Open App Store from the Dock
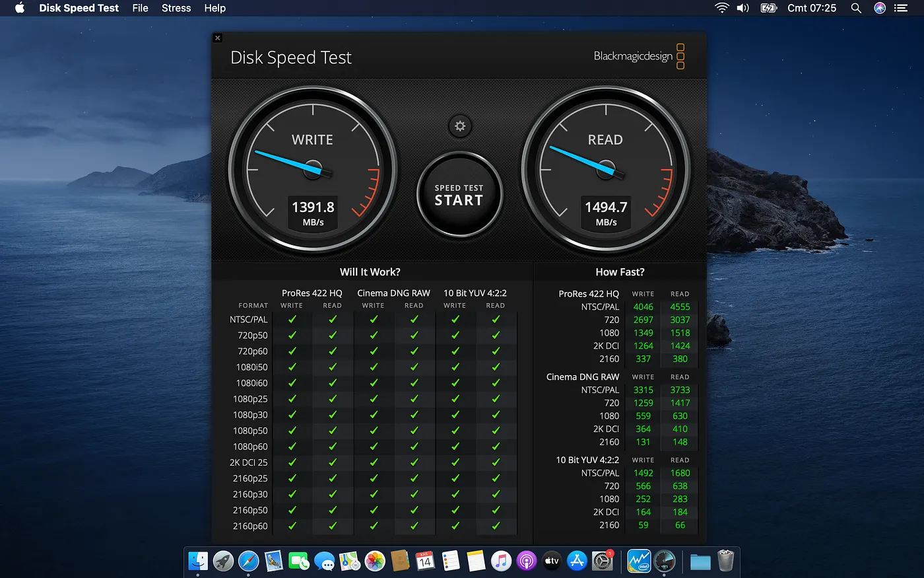924x578 pixels. [x=577, y=561]
